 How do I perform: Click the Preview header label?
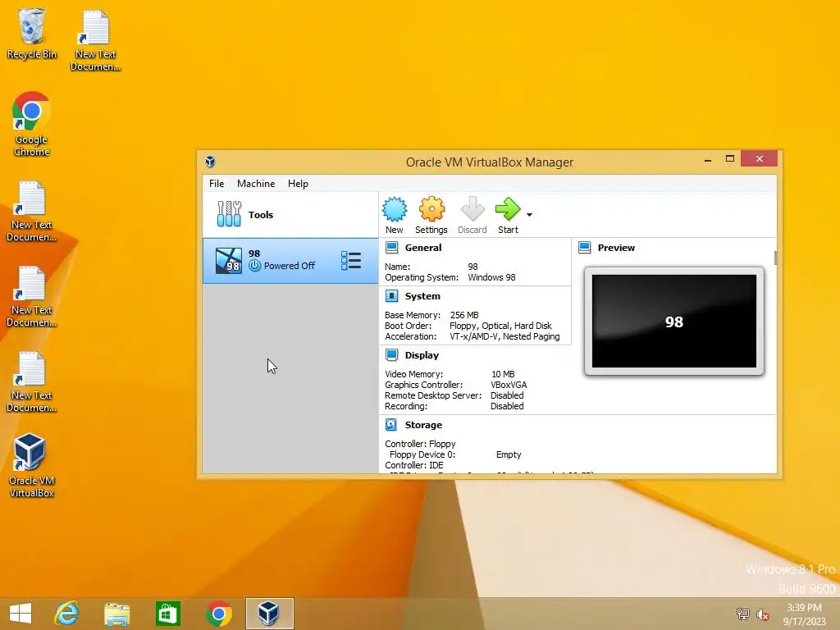(x=616, y=248)
